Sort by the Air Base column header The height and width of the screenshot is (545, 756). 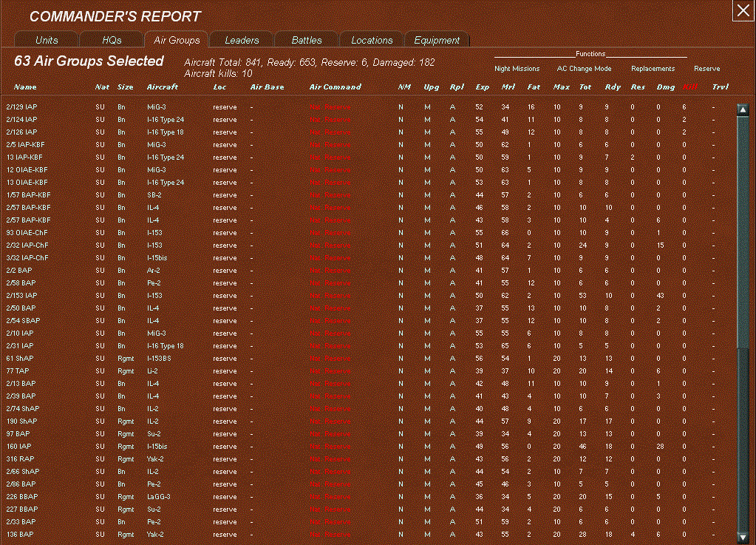pos(267,87)
